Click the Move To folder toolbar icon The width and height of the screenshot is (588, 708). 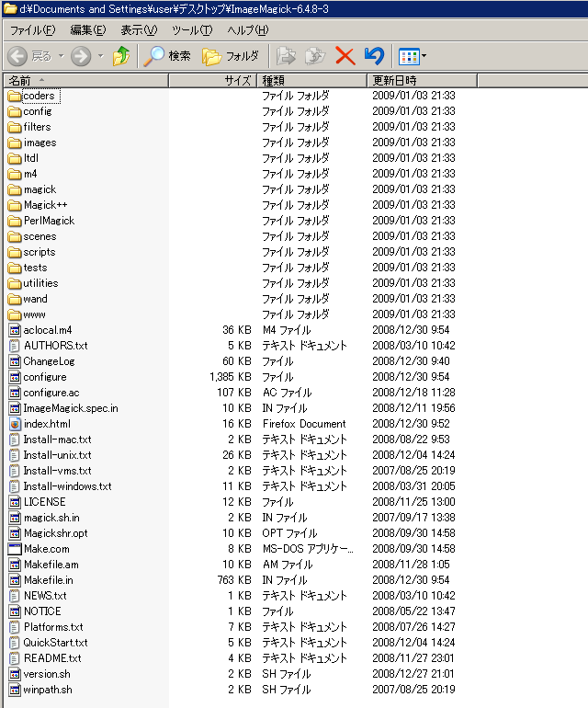point(286,56)
